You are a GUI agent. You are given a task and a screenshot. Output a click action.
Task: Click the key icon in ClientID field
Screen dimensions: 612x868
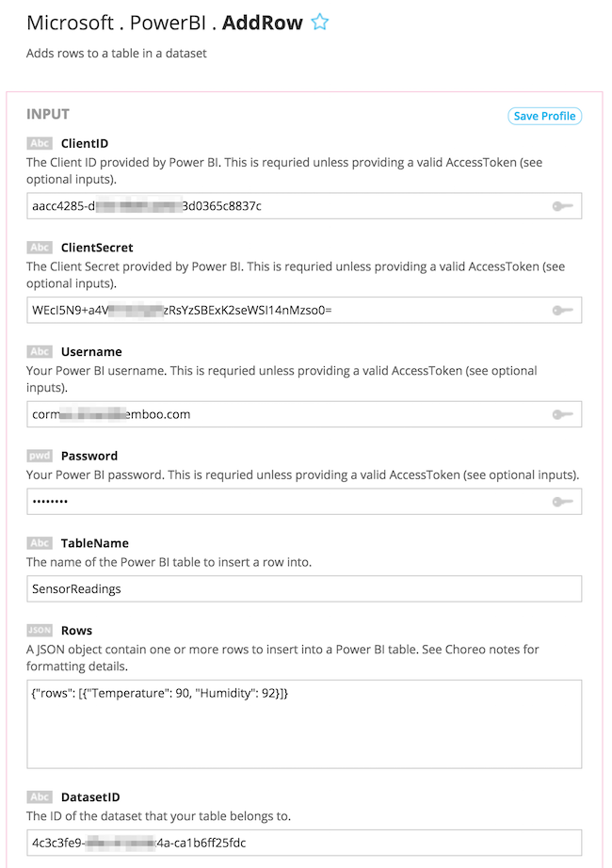[562, 206]
